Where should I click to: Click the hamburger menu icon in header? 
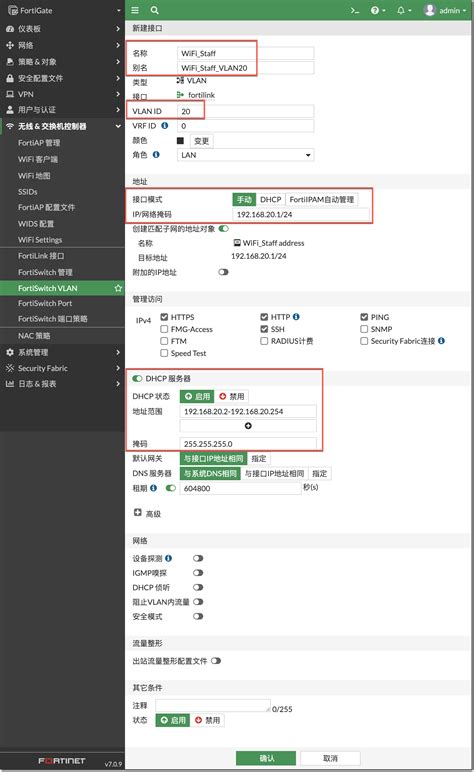pyautogui.click(x=135, y=10)
